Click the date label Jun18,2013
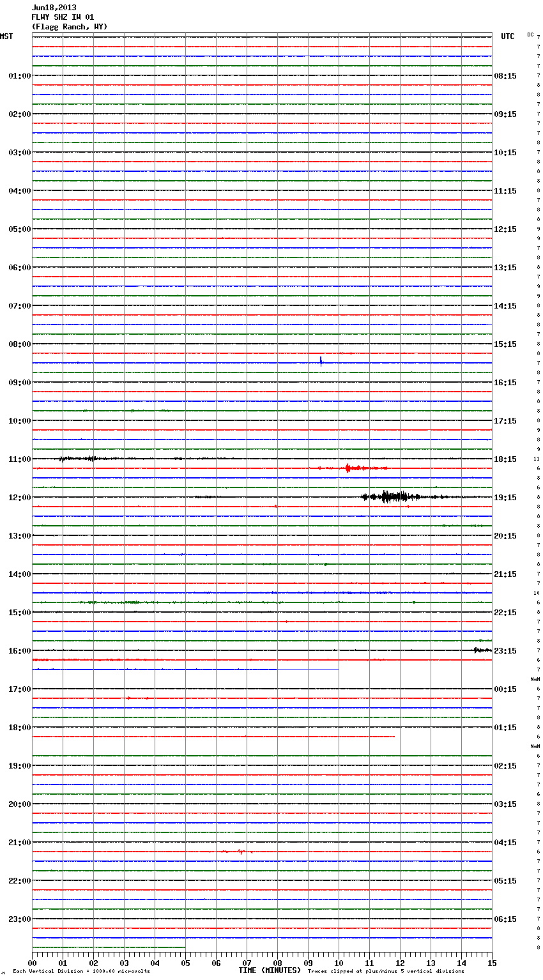This screenshot has width=543, height=980. pos(54,8)
